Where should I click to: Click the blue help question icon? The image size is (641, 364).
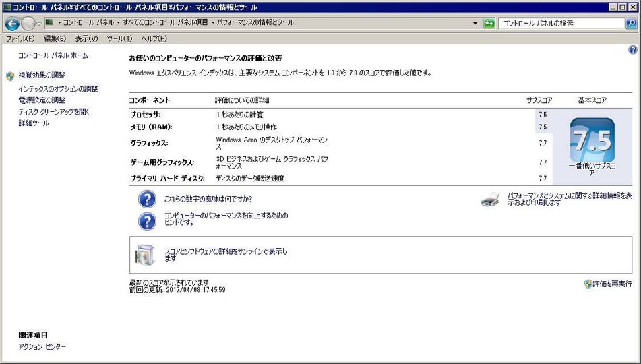coord(632,50)
